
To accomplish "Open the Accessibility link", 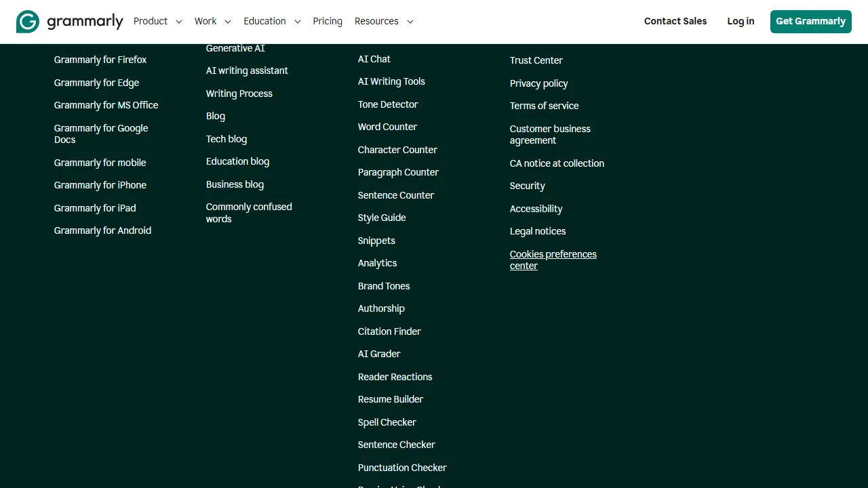I will click(536, 209).
